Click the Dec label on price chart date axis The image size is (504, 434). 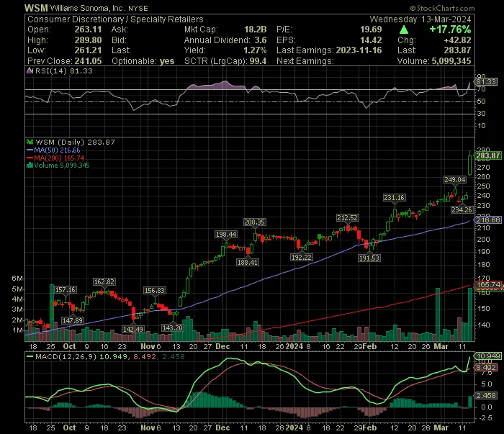[222, 347]
